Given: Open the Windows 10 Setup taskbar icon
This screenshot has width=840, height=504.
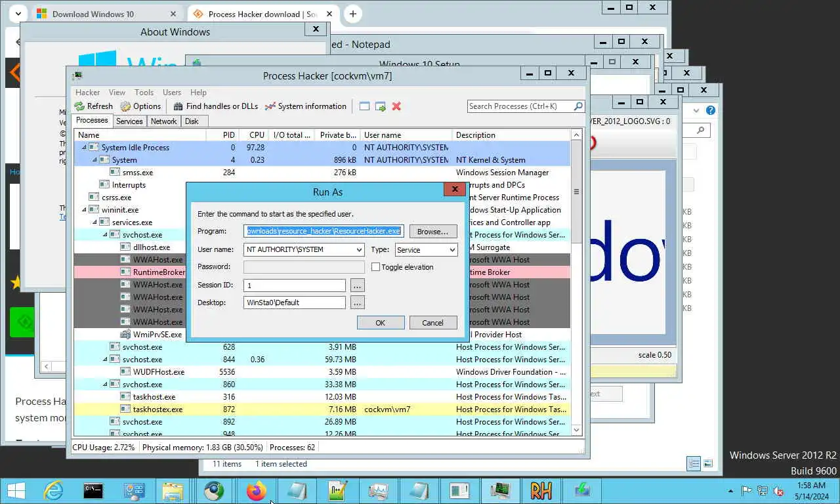Looking at the screenshot, I should click(x=581, y=491).
